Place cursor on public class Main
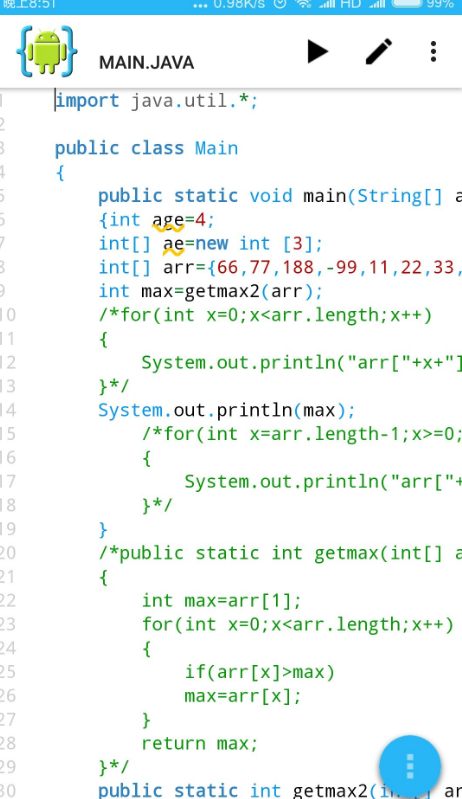Image resolution: width=462 pixels, height=799 pixels. click(147, 148)
